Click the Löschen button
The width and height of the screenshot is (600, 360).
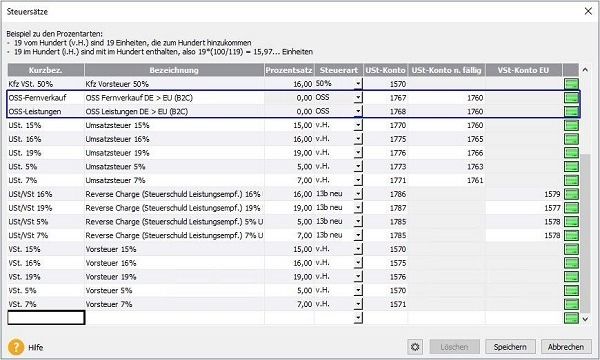pyautogui.click(x=454, y=347)
